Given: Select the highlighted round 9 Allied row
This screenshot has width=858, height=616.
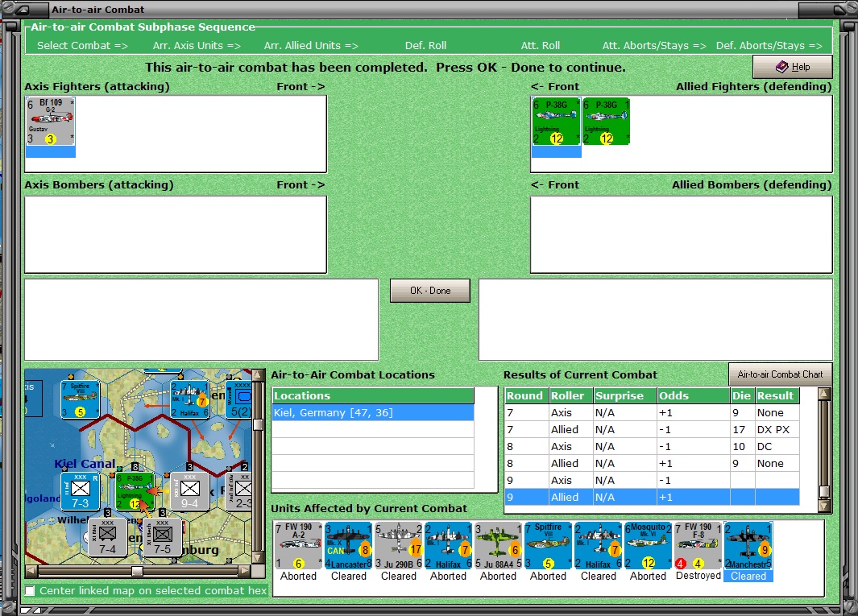Looking at the screenshot, I should 653,498.
